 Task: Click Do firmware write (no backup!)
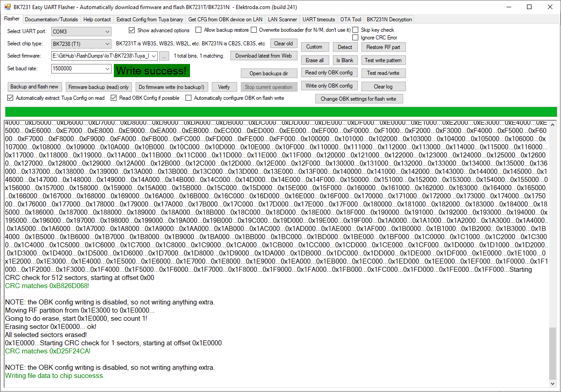pos(171,87)
